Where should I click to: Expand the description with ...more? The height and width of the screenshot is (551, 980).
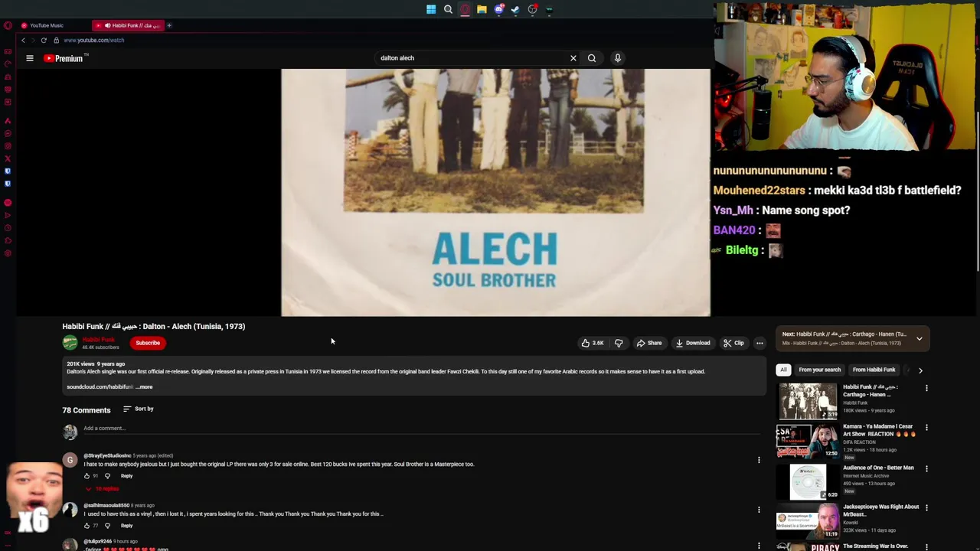tap(144, 386)
